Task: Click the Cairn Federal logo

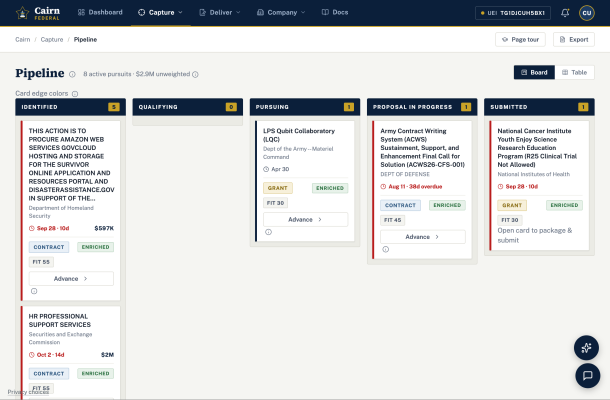Action: click(38, 13)
